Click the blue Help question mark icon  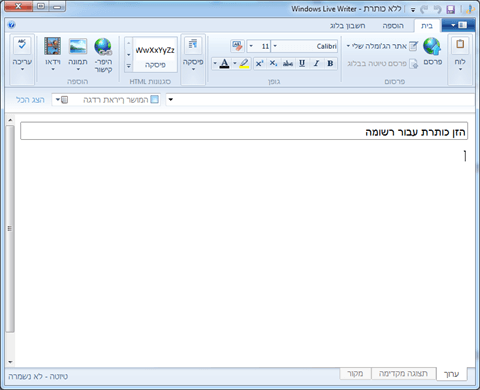pos(11,25)
